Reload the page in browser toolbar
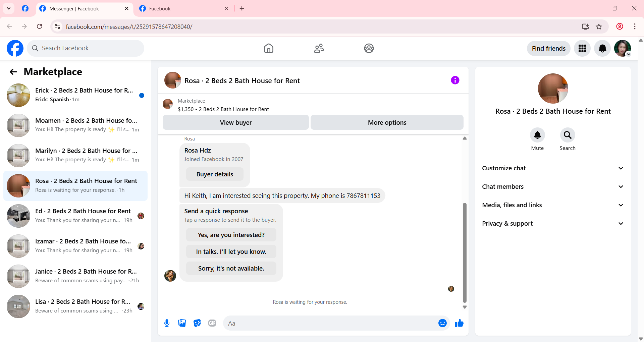This screenshot has width=644, height=342. (x=40, y=26)
